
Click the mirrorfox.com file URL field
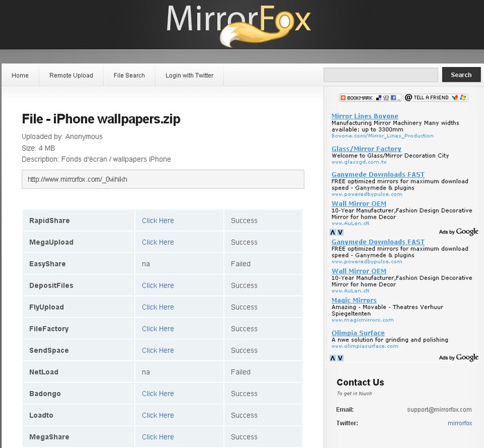162,179
